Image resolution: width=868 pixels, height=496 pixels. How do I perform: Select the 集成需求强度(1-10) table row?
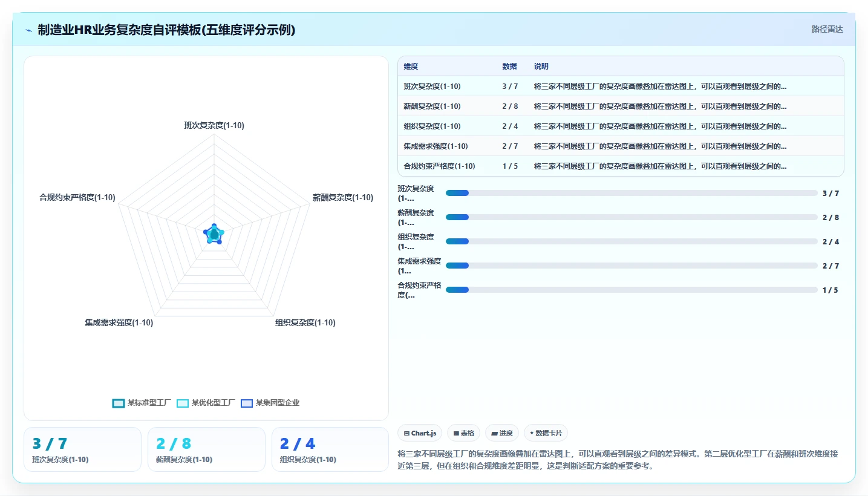tap(621, 146)
